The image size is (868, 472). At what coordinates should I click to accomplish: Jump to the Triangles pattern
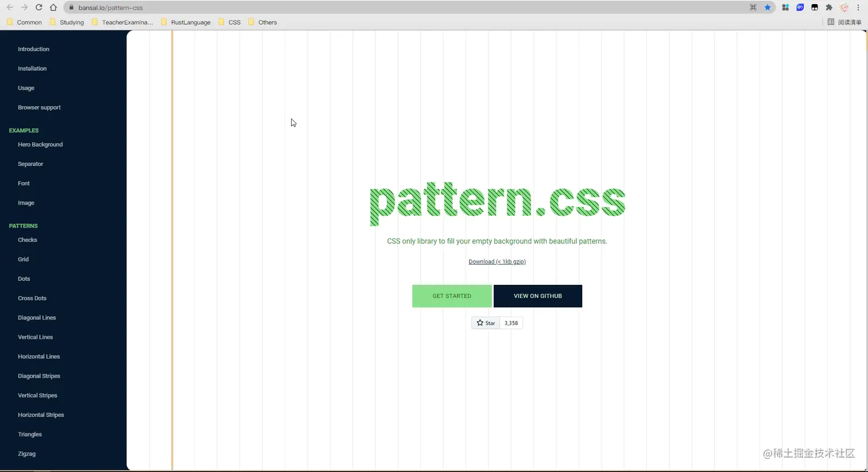click(x=30, y=435)
